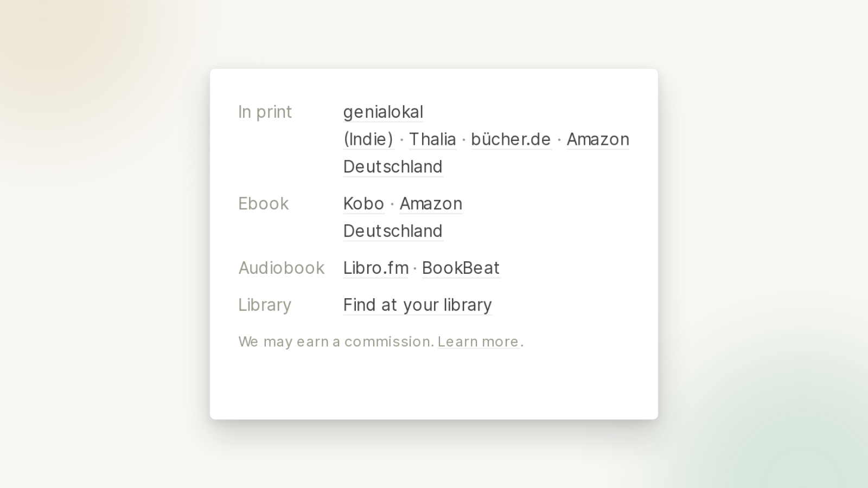Click the "Audiobook" row label
868x488 pixels.
click(282, 268)
